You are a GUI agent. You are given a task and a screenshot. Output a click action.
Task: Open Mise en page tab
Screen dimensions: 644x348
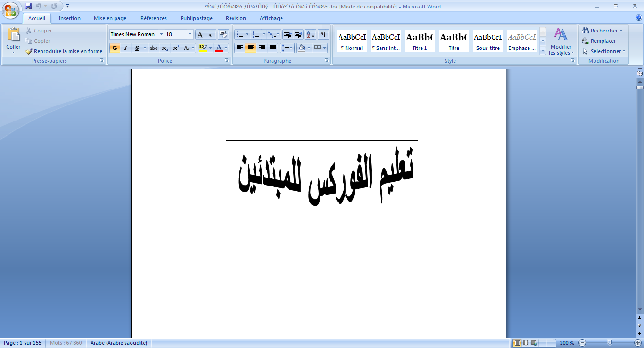point(110,18)
